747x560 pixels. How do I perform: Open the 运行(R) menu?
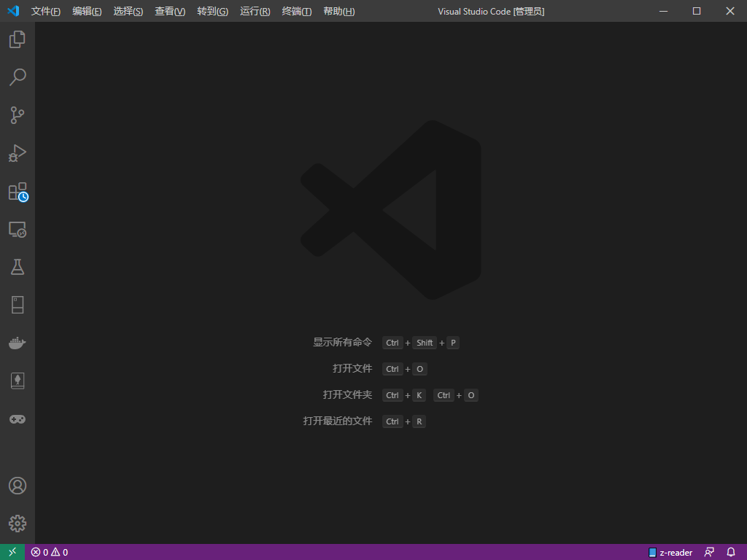[x=255, y=11]
